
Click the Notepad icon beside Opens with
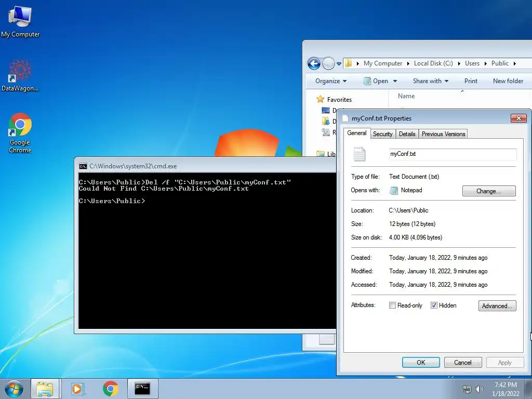394,190
